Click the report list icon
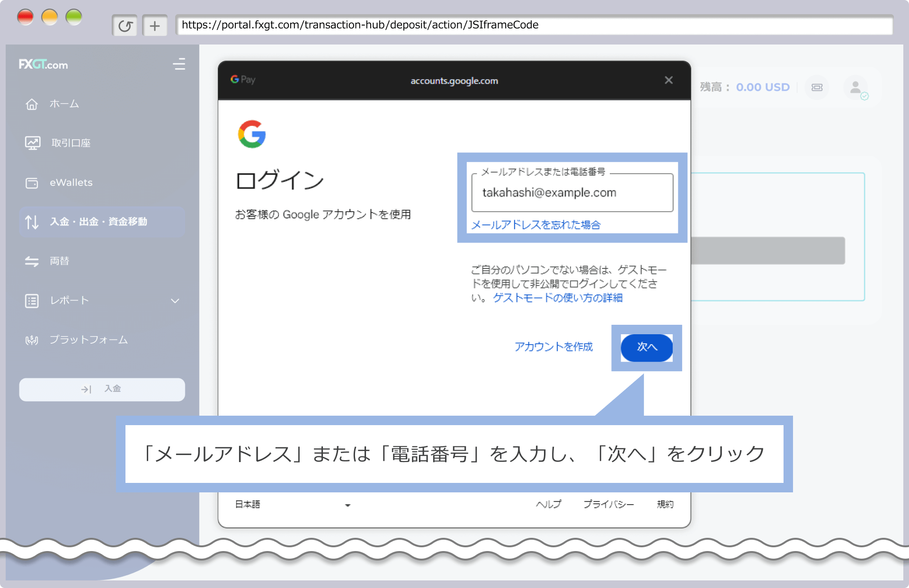Viewport: 909px width, 588px height. pos(32,301)
